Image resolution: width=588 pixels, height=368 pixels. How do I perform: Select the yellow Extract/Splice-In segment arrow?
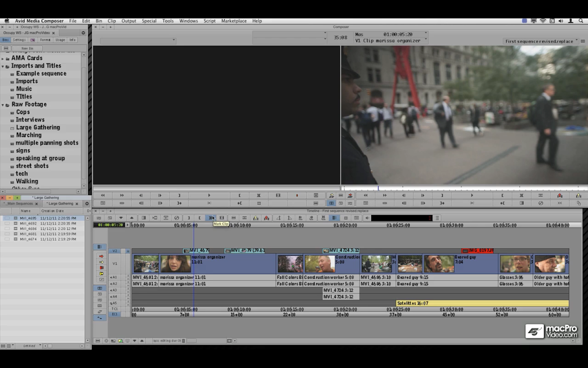point(101,262)
